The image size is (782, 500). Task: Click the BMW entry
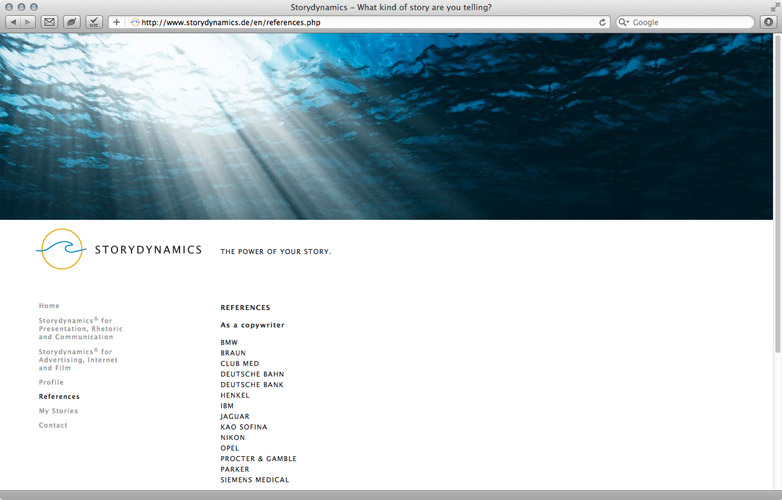pos(229,342)
